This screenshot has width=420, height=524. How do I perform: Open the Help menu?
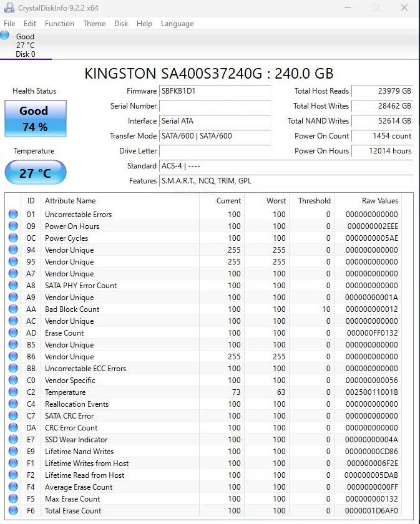(x=144, y=24)
